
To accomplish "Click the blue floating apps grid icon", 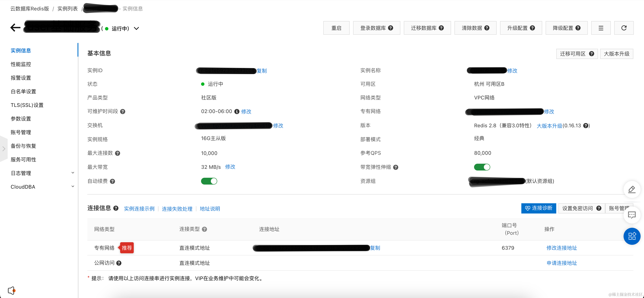I will coord(632,236).
